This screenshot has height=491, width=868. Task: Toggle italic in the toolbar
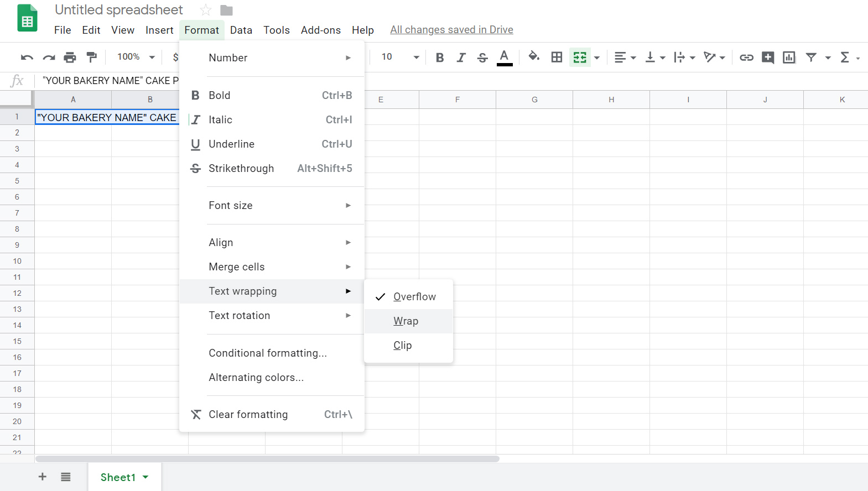pyautogui.click(x=461, y=57)
